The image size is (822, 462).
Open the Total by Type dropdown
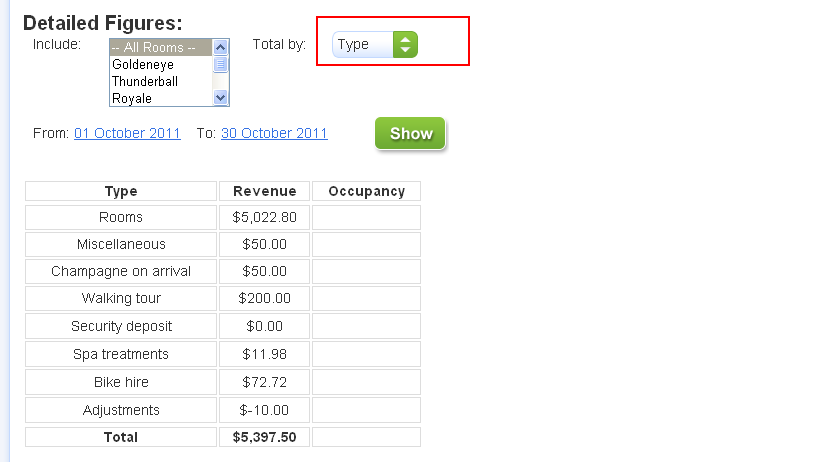coord(375,45)
